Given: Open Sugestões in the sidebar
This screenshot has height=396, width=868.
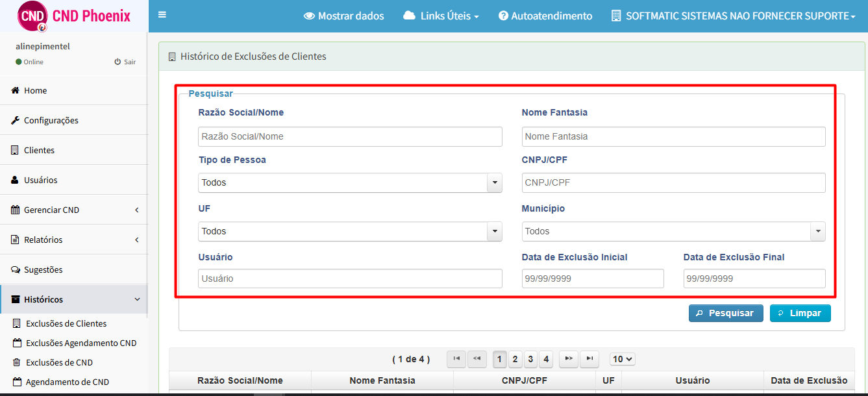Looking at the screenshot, I should 74,269.
